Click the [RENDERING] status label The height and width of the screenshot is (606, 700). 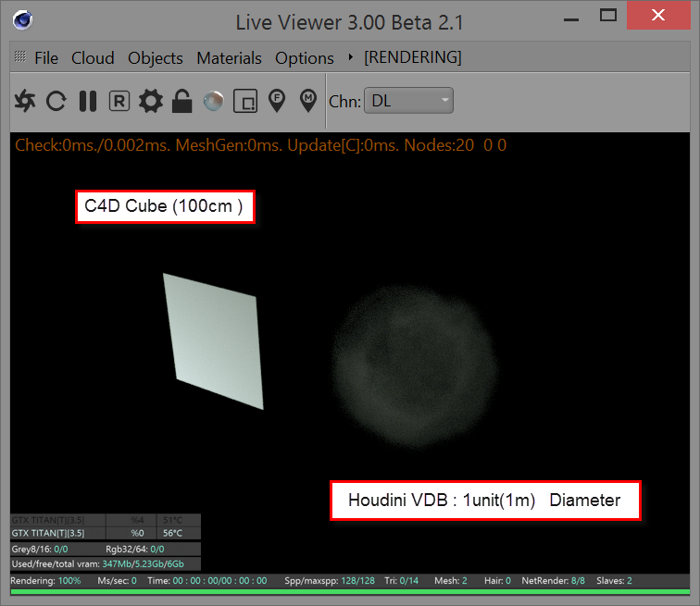413,57
